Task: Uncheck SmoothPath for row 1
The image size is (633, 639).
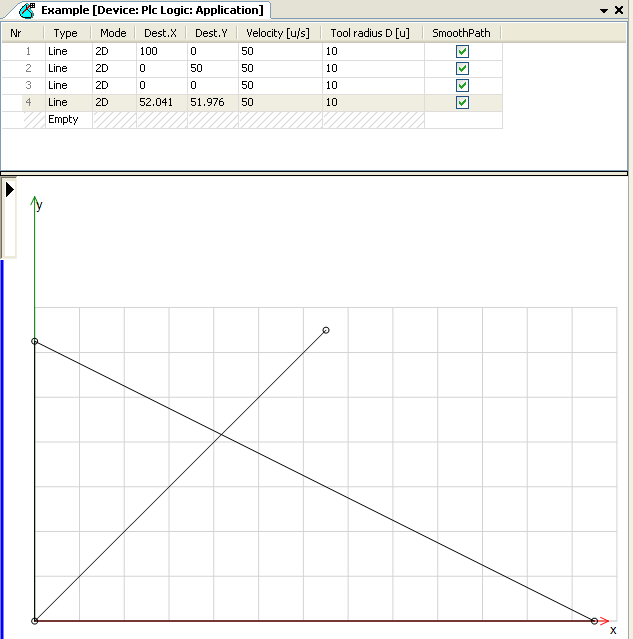Action: (x=462, y=51)
